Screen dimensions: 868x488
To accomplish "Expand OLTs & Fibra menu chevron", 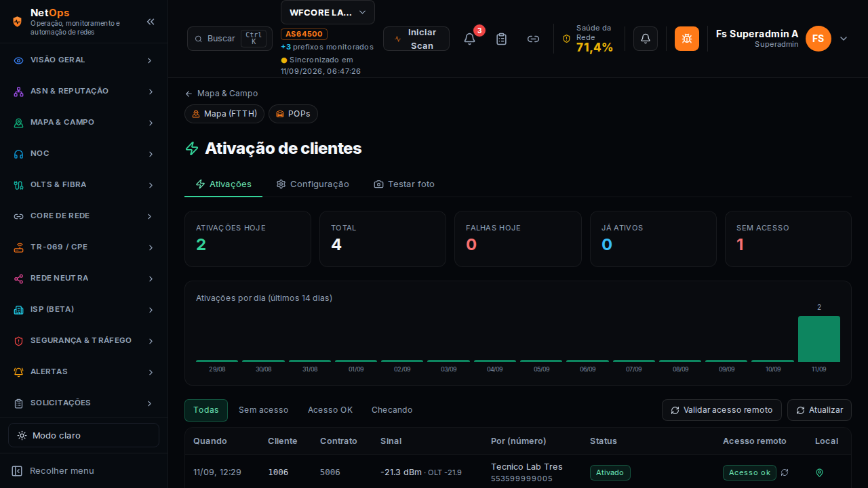I will (x=150, y=185).
